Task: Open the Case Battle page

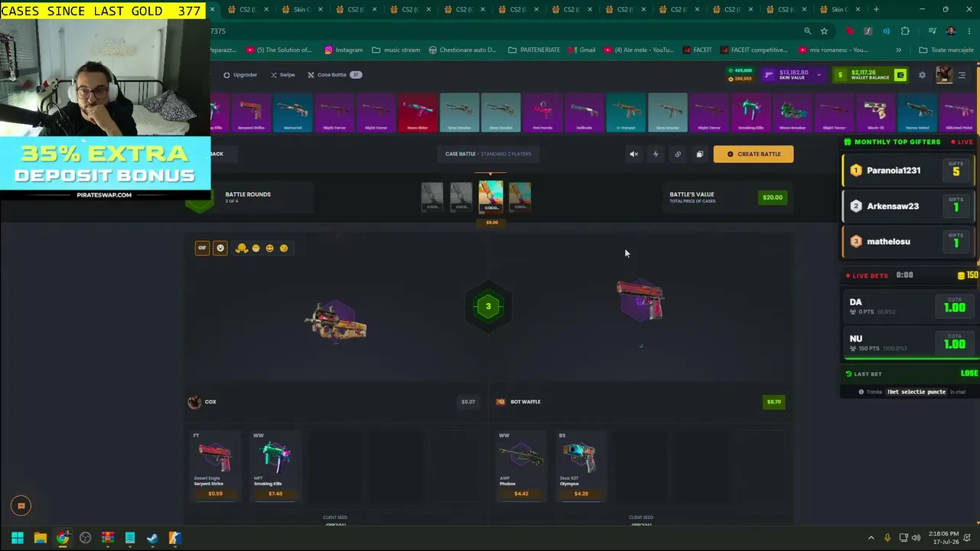Action: click(x=334, y=75)
